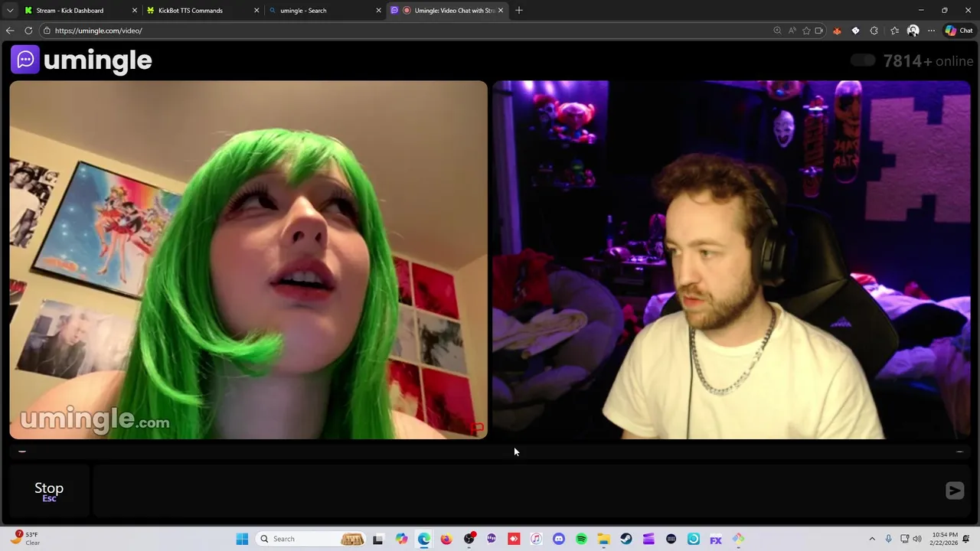Open Discord from the taskbar
The image size is (980, 551).
coord(559,539)
